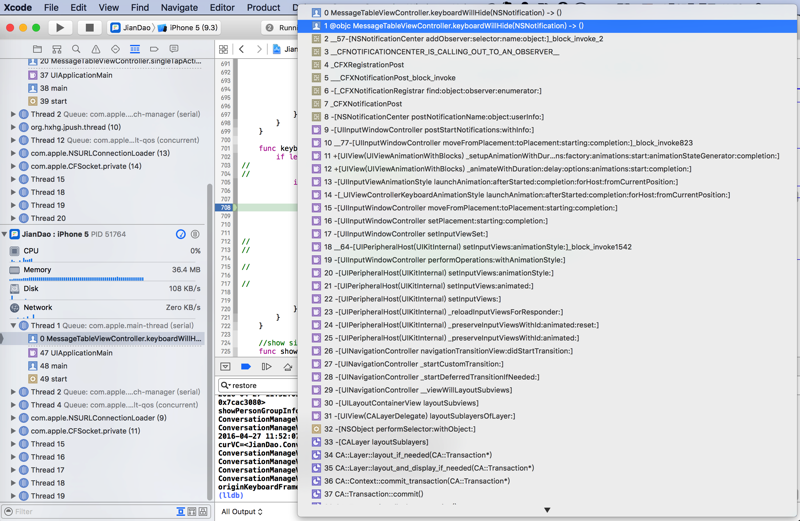
Task: Open the Find navigator magnifier icon
Action: pyautogui.click(x=76, y=49)
